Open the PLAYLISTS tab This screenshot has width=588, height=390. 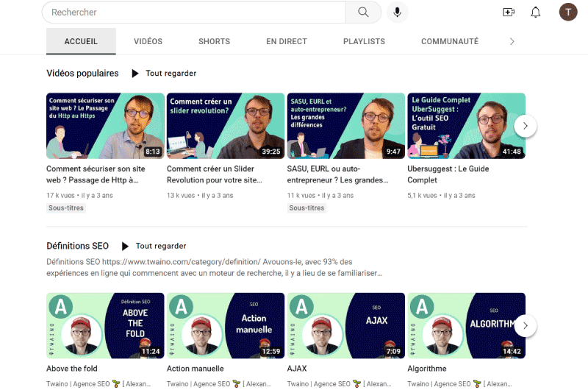click(x=364, y=41)
